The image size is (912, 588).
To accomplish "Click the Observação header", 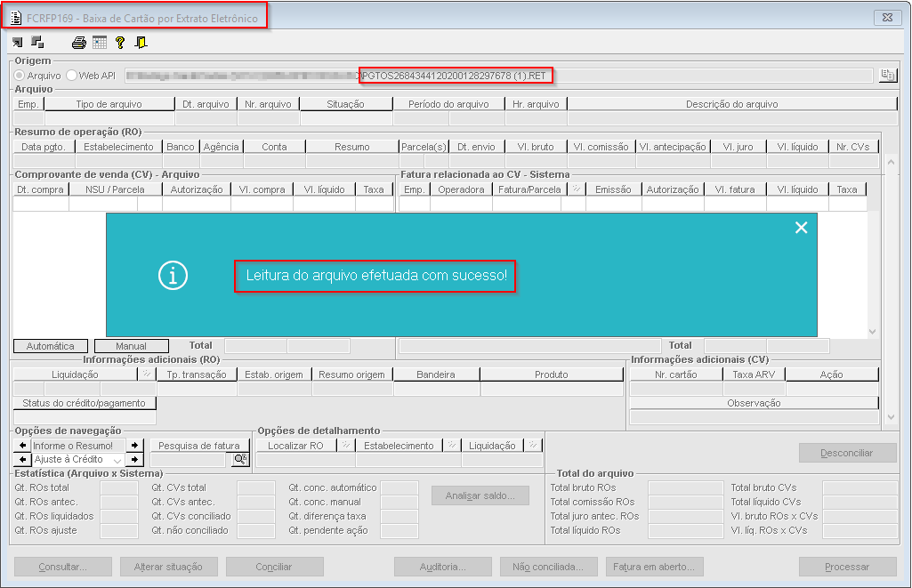I will click(754, 403).
